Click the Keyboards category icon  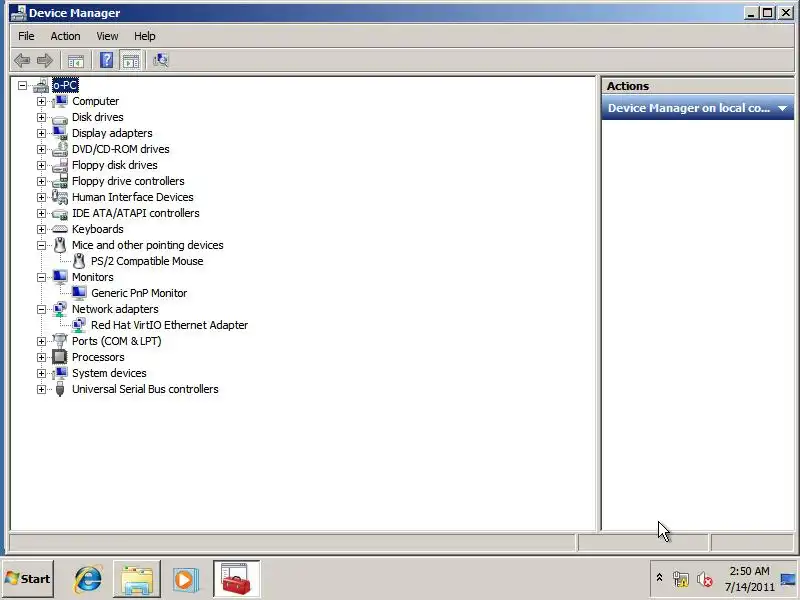pyautogui.click(x=60, y=229)
